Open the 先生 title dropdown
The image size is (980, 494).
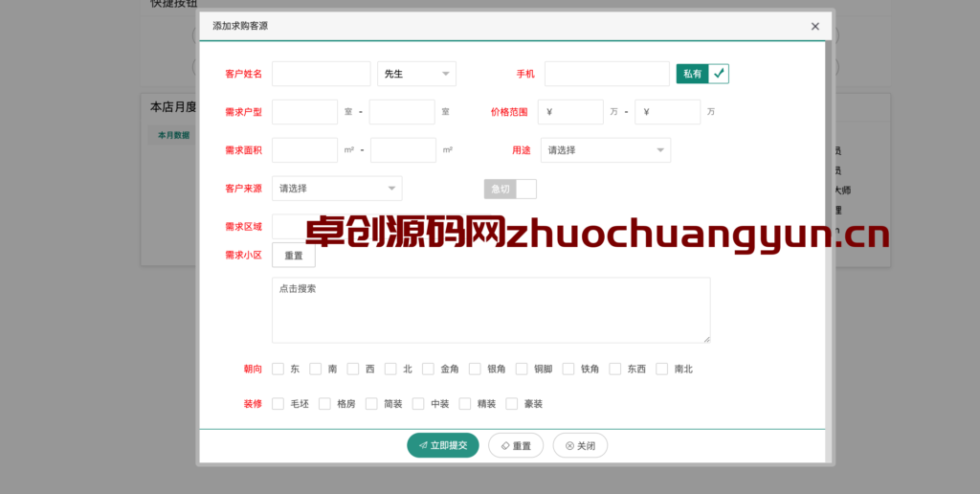click(417, 74)
